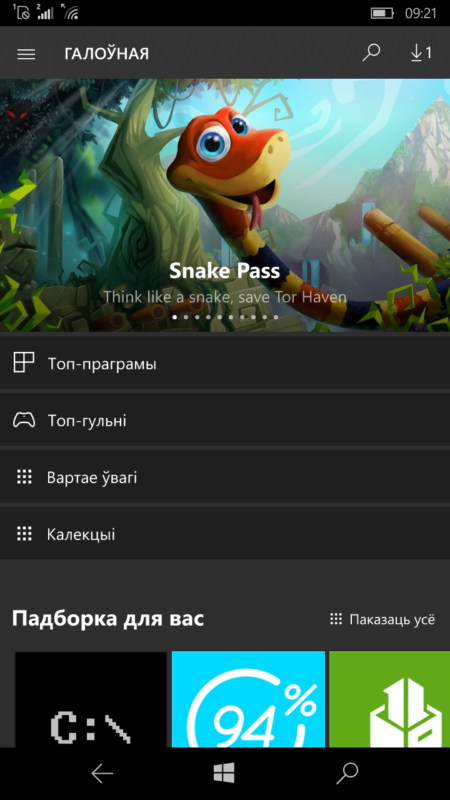
Task: Tap the Wi-Fi signal status icon
Action: (x=70, y=11)
